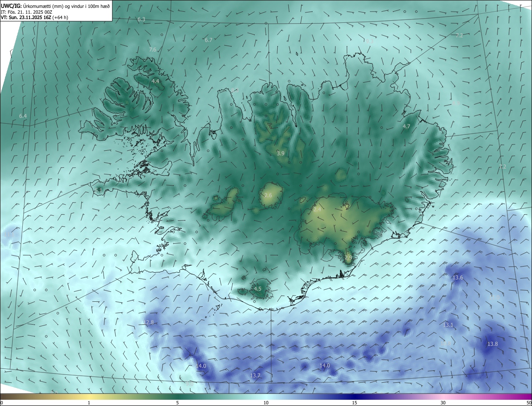This screenshot has width=532, height=406.
Task: Click the 6.7 value label
Action: [209, 40]
